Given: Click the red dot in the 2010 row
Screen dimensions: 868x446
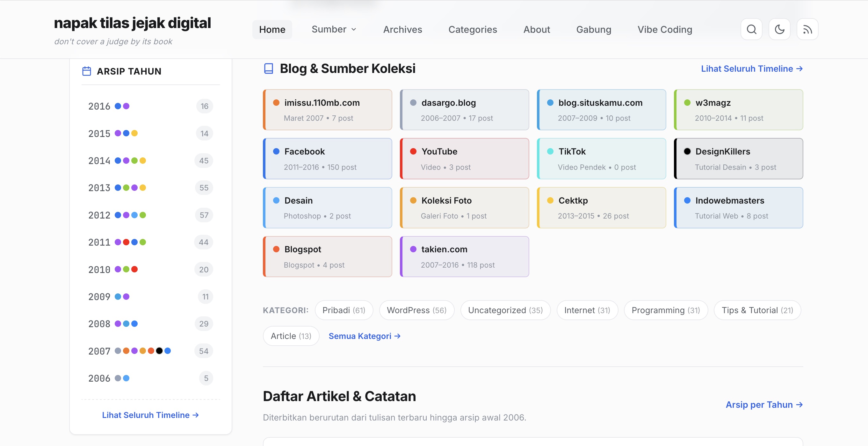Looking at the screenshot, I should (134, 269).
